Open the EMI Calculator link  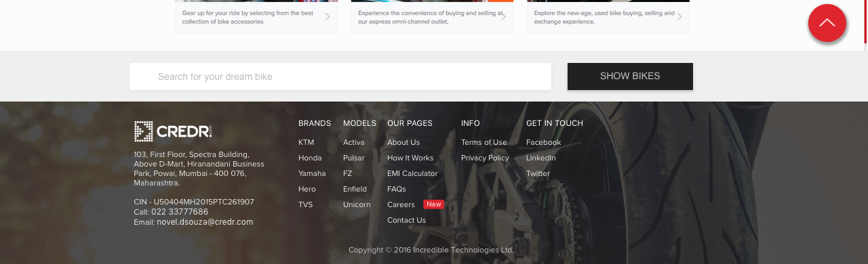tap(412, 173)
